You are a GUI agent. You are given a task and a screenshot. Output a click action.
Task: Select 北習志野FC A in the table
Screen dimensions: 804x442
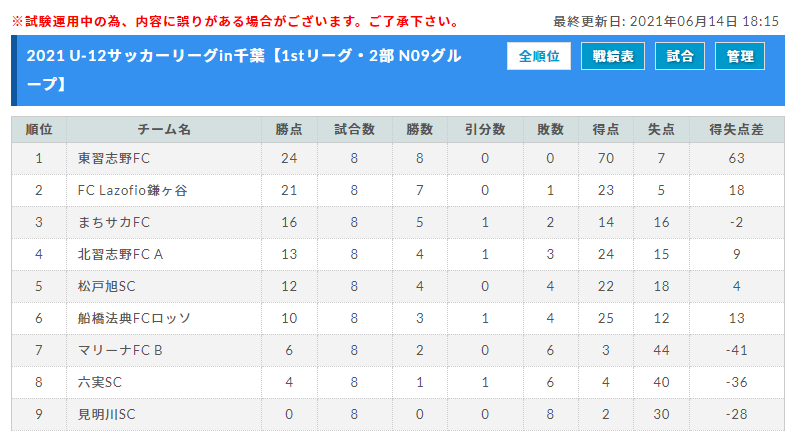[x=120, y=254]
